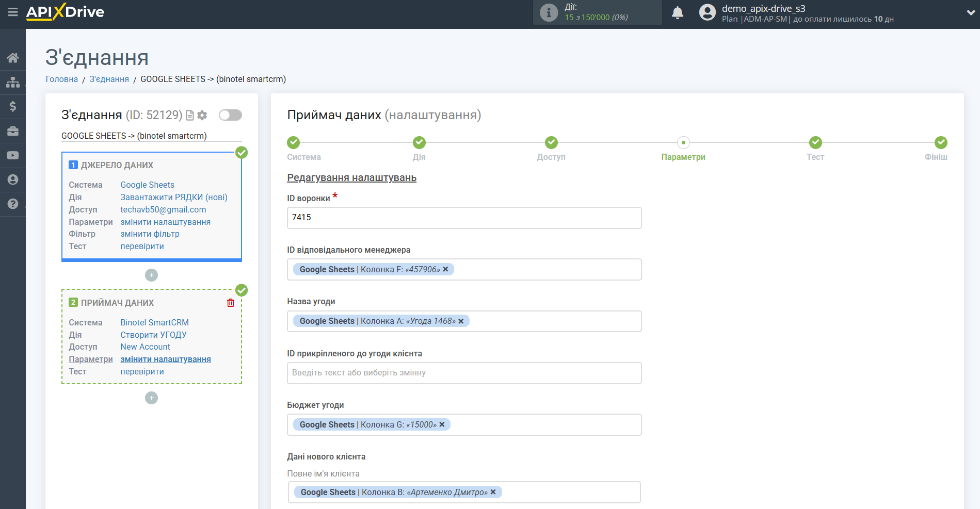This screenshot has height=509, width=980.
Task: Click Завантажити РЯДКИ (нові) link
Action: tap(174, 197)
